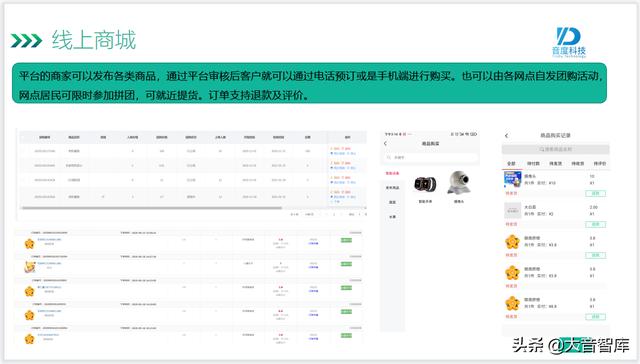Image resolution: width=640 pixels, height=364 pixels.
Task: Switch to the last order status tab
Action: [x=600, y=163]
